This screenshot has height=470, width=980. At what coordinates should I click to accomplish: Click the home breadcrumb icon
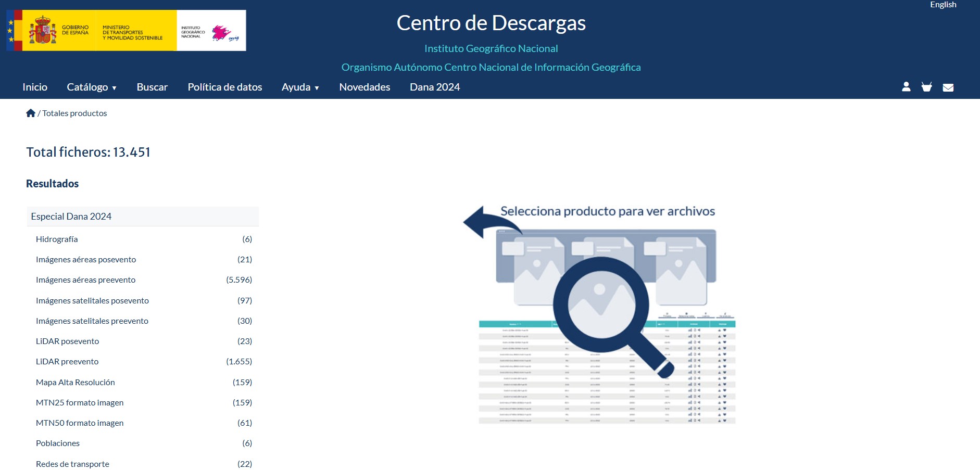tap(31, 113)
